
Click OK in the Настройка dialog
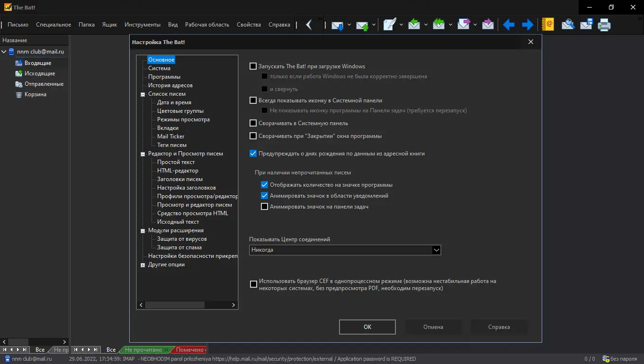pyautogui.click(x=367, y=327)
